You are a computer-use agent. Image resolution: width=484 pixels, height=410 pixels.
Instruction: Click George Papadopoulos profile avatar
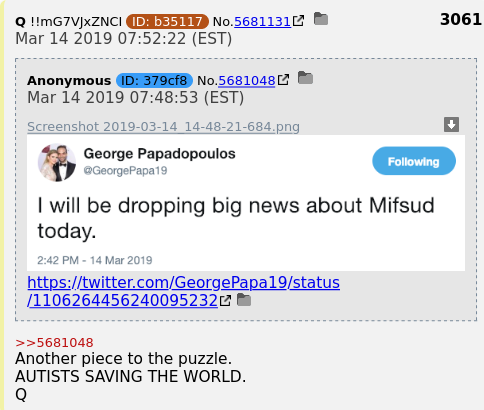57,162
